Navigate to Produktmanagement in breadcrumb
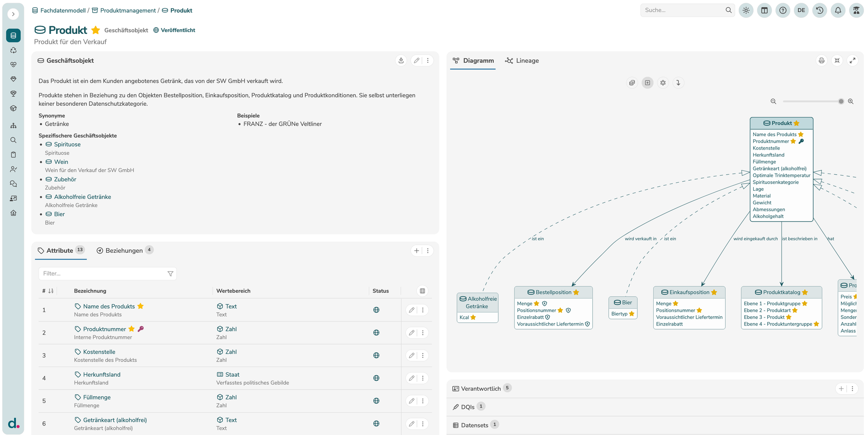 [x=127, y=10]
